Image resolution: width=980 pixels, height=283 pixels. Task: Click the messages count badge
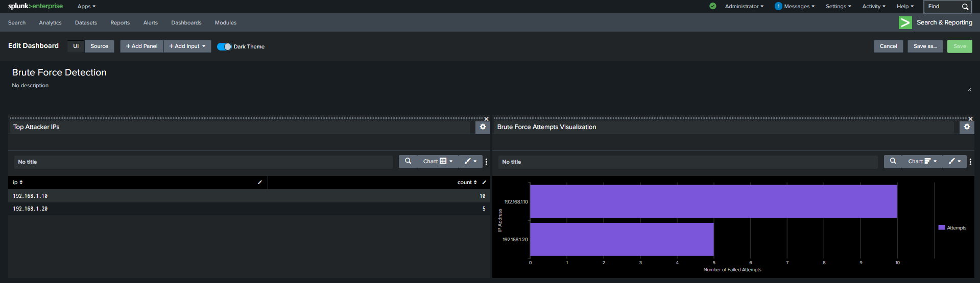778,6
